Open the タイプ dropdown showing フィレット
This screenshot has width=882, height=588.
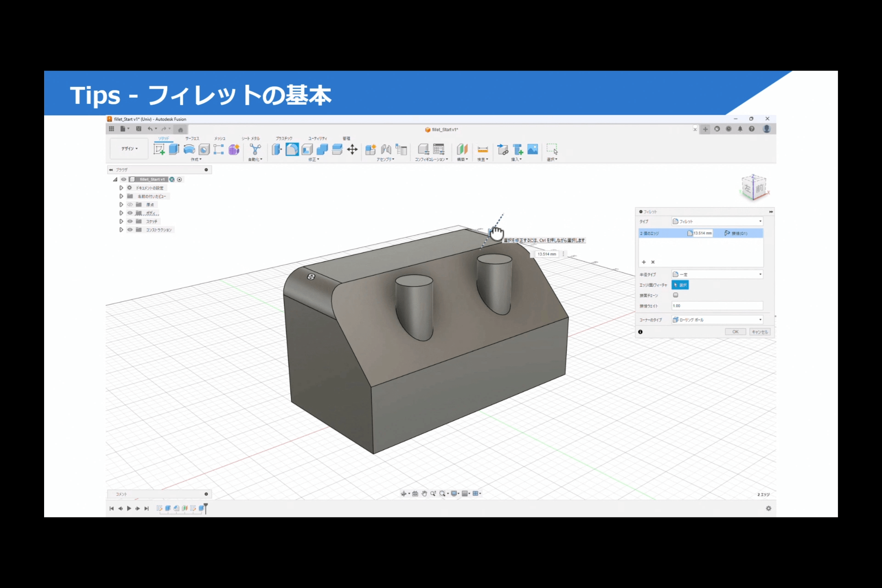tap(717, 221)
